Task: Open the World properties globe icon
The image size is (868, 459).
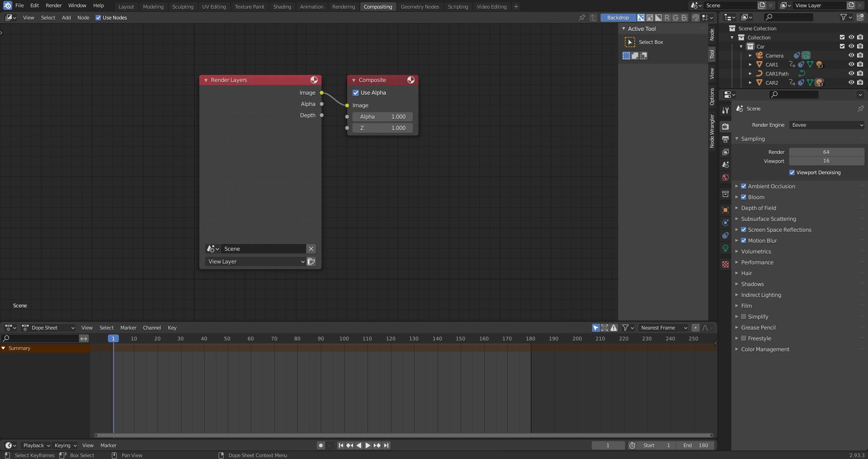Action: [x=725, y=177]
